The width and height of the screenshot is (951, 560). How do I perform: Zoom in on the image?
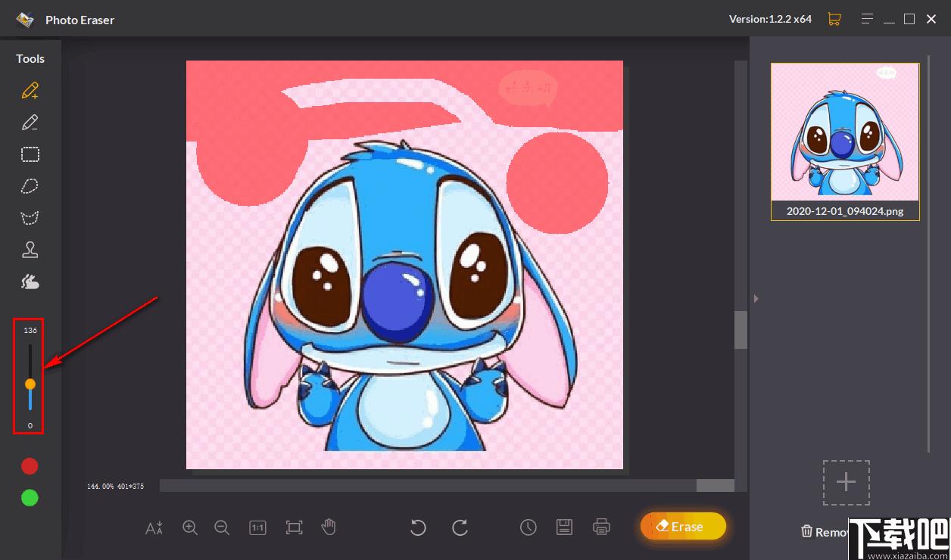(190, 527)
